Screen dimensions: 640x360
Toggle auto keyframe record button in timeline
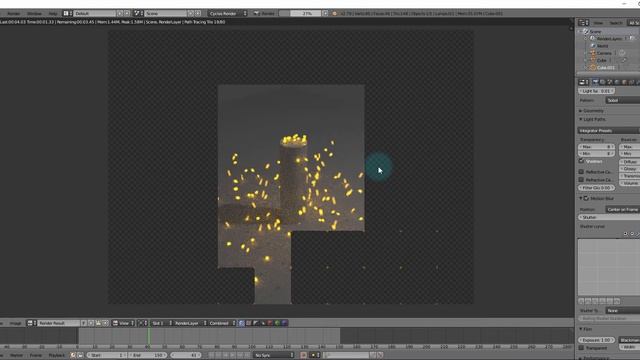[303, 355]
